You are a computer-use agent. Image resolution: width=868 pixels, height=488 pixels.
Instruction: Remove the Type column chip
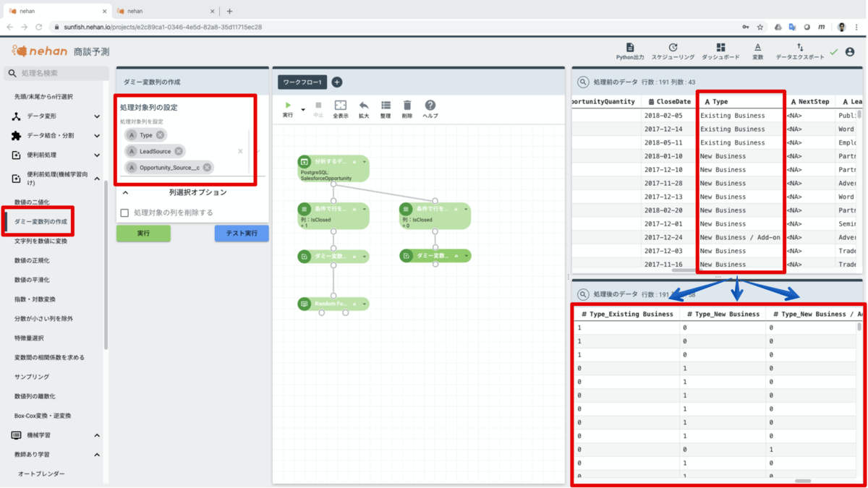click(160, 135)
